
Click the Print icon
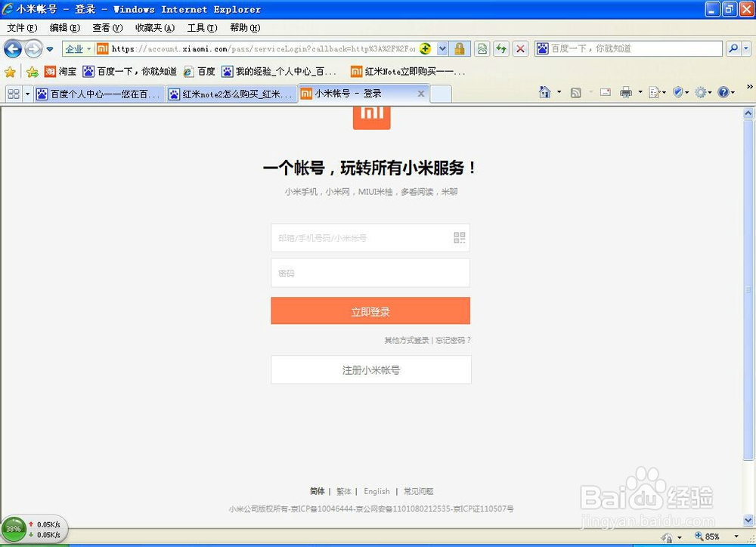click(x=626, y=92)
